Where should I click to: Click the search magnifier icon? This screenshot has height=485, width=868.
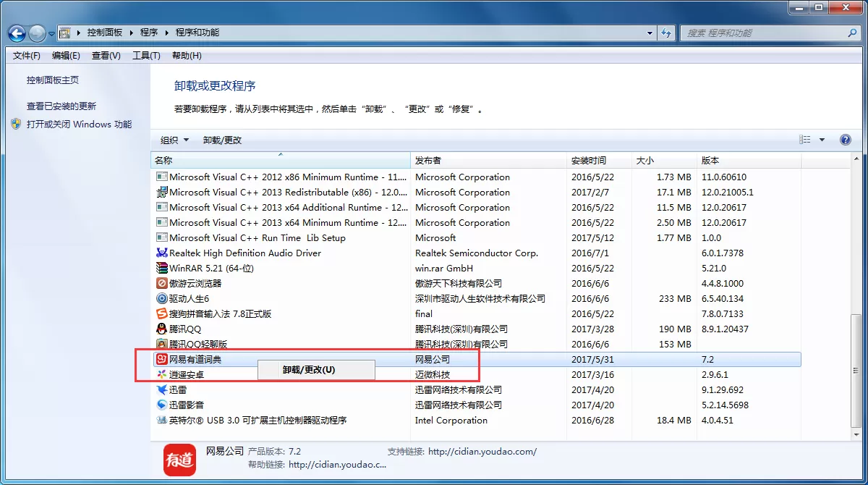(852, 33)
